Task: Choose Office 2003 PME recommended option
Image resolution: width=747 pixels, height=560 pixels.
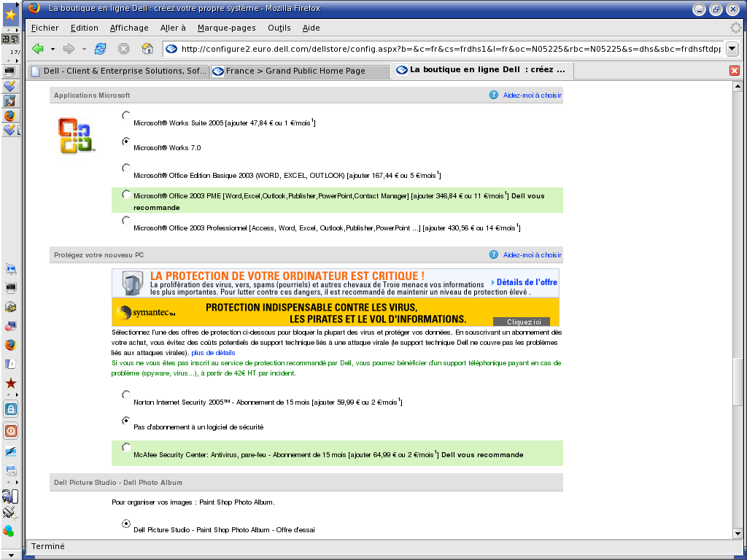Action: (125, 194)
